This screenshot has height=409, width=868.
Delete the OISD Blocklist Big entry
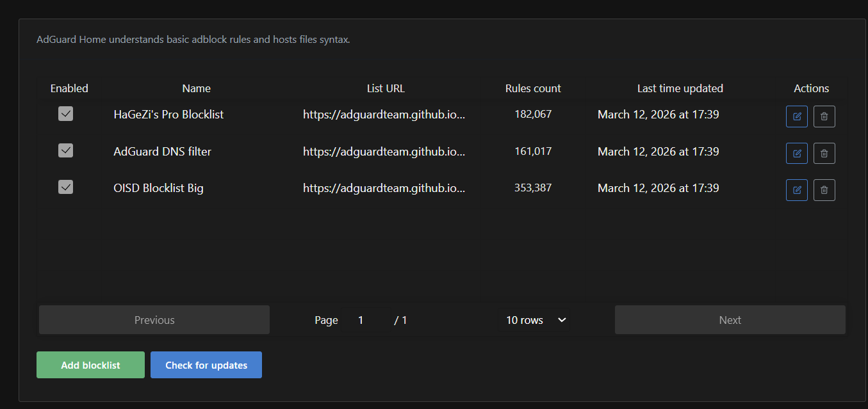pos(824,190)
